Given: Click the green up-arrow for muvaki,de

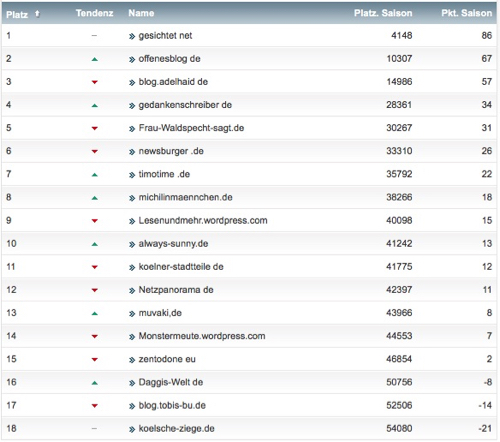Looking at the screenshot, I should [95, 314].
